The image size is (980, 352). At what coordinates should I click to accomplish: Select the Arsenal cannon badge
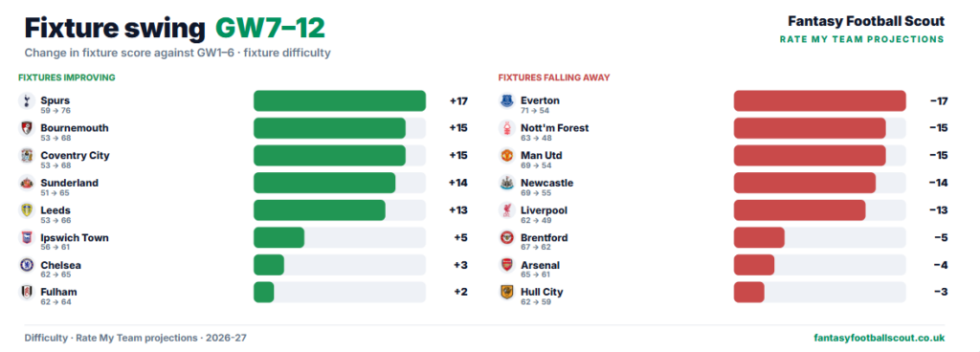pos(506,265)
